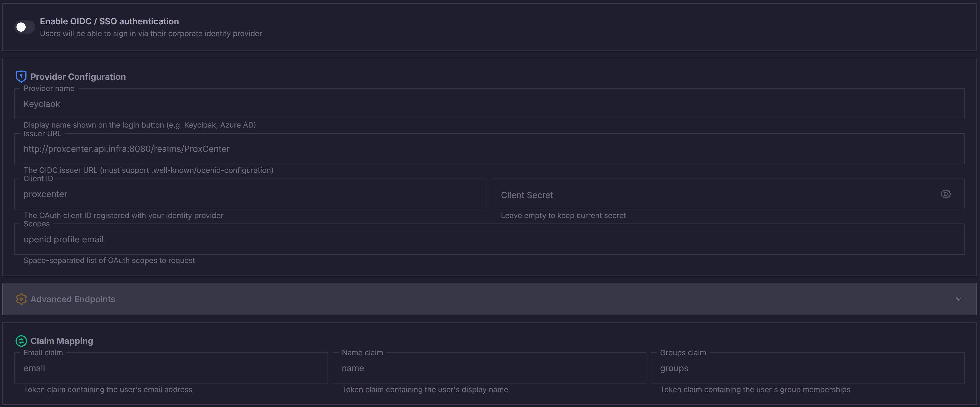Click the Provider Configuration shield icon
The height and width of the screenshot is (407, 980).
tap(21, 76)
